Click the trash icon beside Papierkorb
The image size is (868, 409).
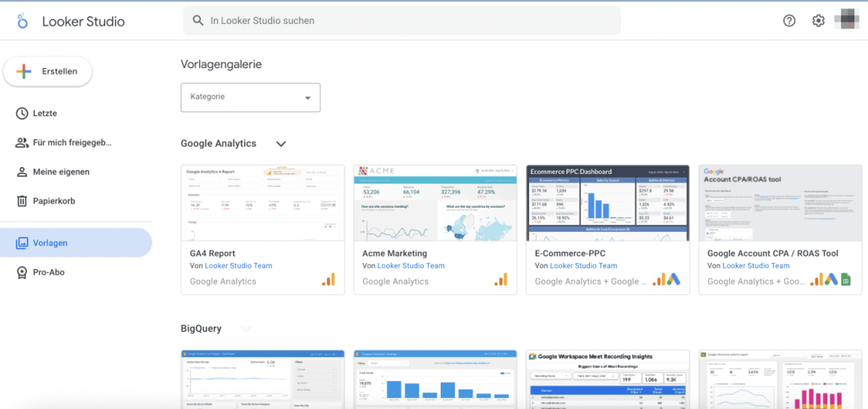click(x=21, y=201)
